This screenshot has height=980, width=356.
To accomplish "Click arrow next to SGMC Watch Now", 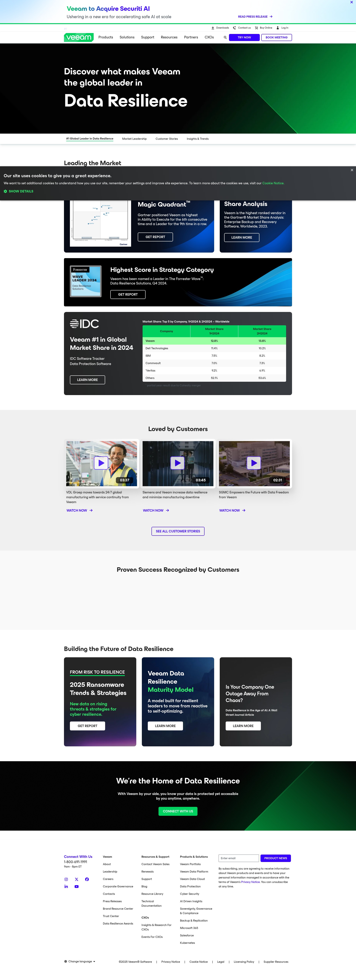I will 244,511.
